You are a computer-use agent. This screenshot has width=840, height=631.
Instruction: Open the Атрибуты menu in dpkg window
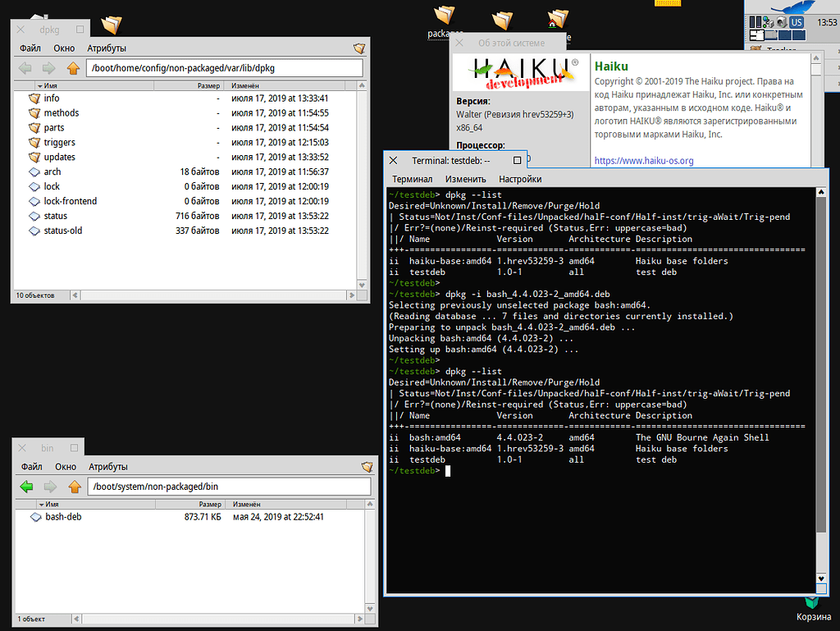(109, 48)
